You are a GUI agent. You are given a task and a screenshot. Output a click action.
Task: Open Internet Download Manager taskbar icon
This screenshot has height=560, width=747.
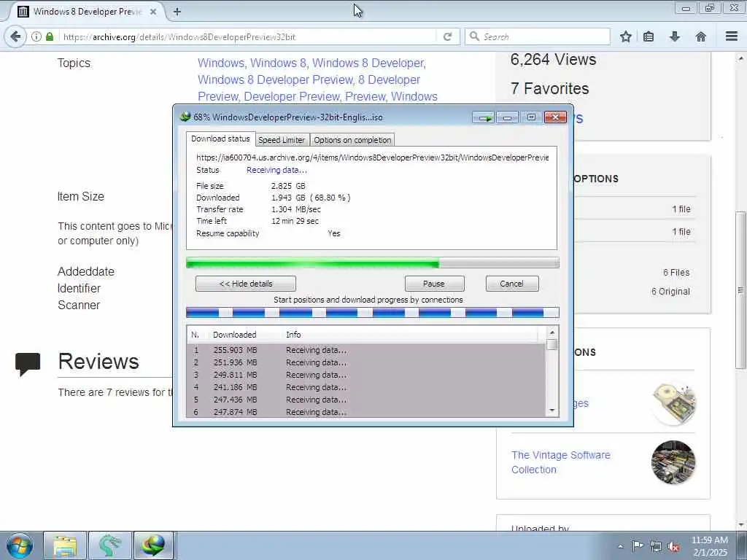pos(153,545)
